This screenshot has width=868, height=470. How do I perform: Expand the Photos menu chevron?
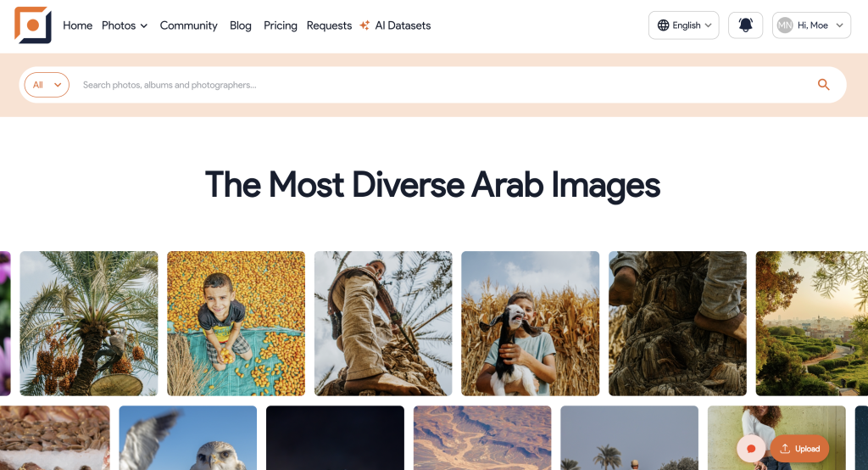click(x=144, y=26)
